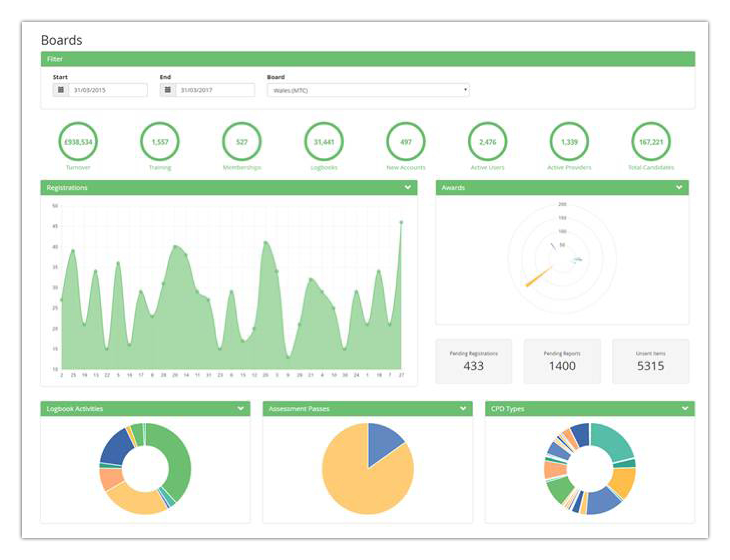Open the Pending Reports 1400 card
Viewport: 730px width, 560px height.
click(562, 361)
